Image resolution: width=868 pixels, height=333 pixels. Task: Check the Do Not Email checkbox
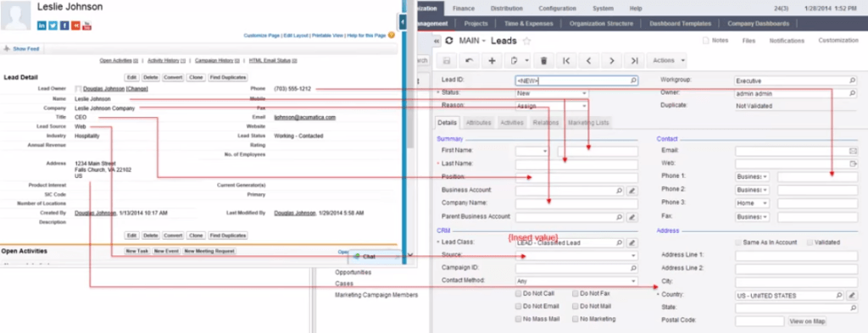coord(518,306)
